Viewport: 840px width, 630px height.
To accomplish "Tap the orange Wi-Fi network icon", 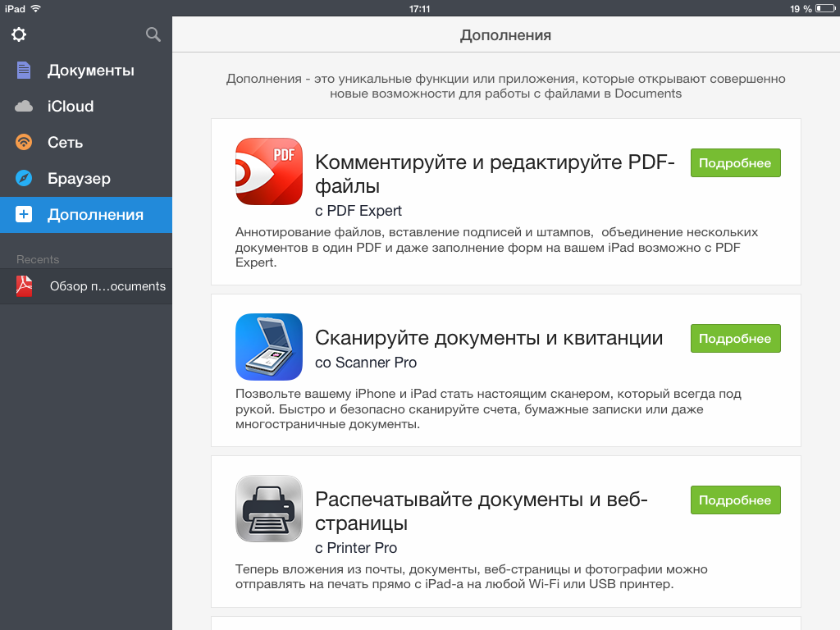I will click(24, 143).
